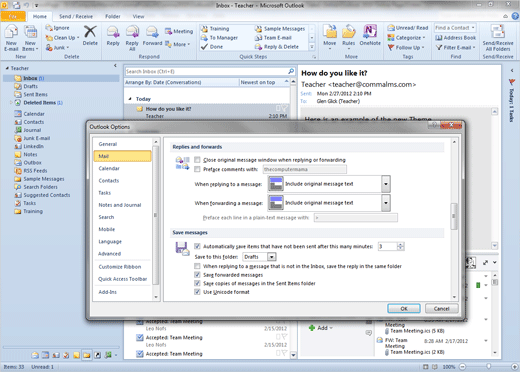Switch to the Folder ribbon tab

pyautogui.click(x=113, y=16)
